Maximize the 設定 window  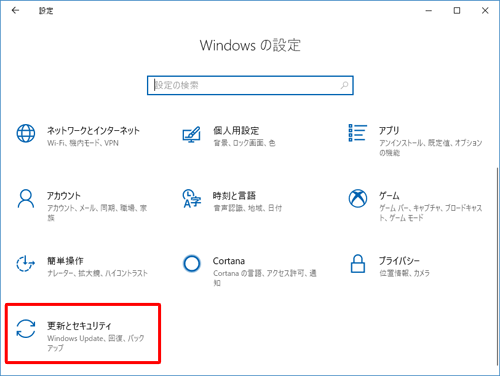click(457, 11)
